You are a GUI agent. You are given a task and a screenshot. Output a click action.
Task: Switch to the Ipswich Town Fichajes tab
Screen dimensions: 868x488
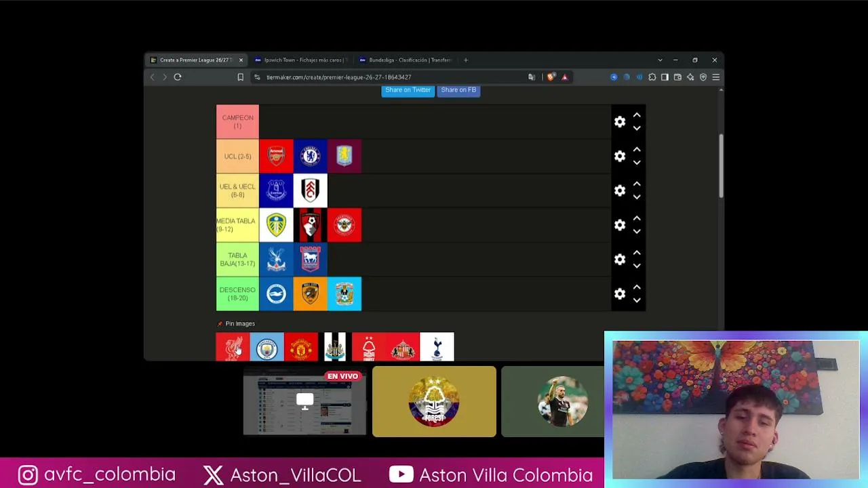pos(301,60)
